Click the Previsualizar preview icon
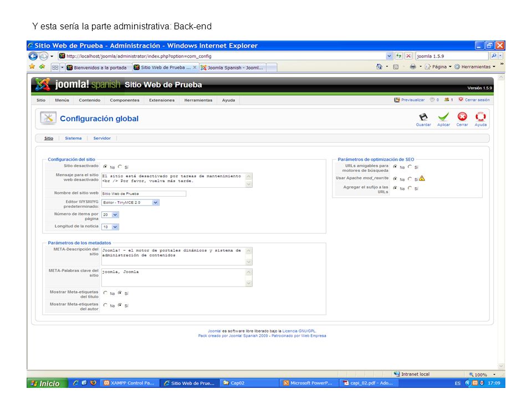The height and width of the screenshot is (399, 532). coord(397,100)
